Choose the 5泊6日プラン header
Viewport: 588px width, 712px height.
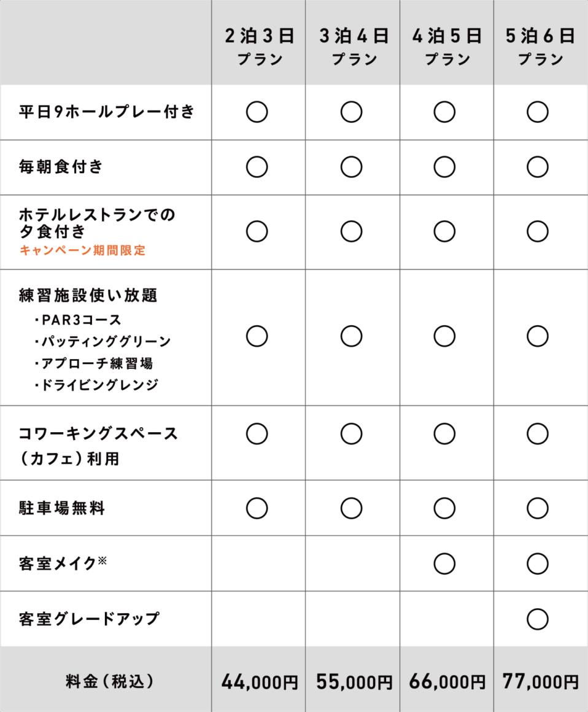click(540, 47)
